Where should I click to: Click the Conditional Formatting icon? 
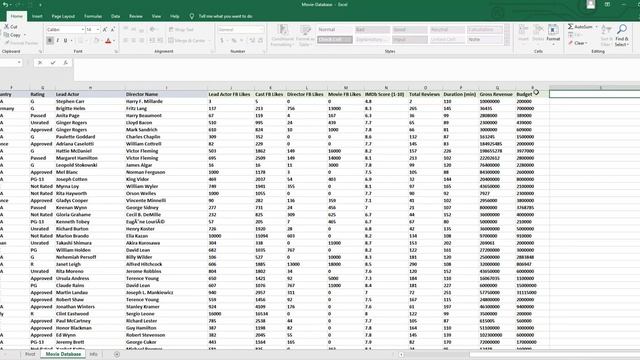282,35
